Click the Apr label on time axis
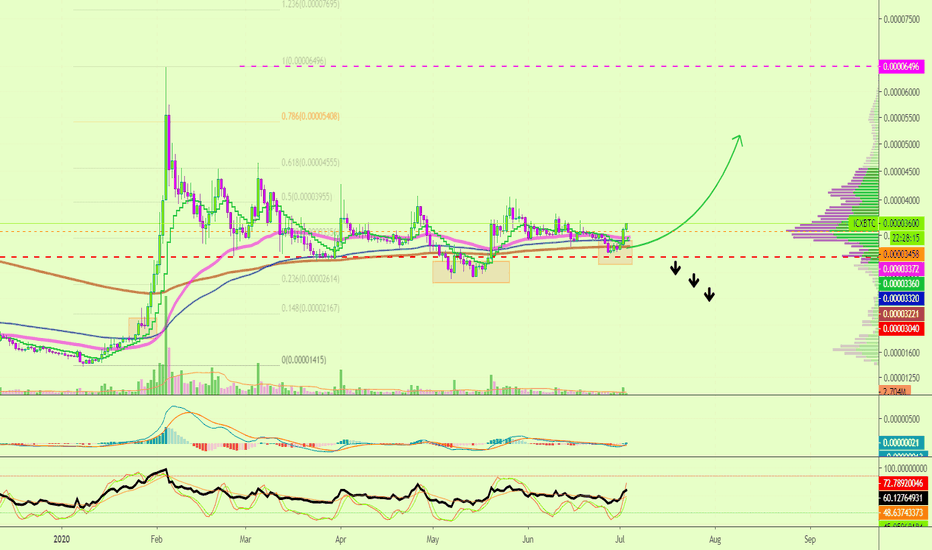The height and width of the screenshot is (550, 932). (341, 540)
